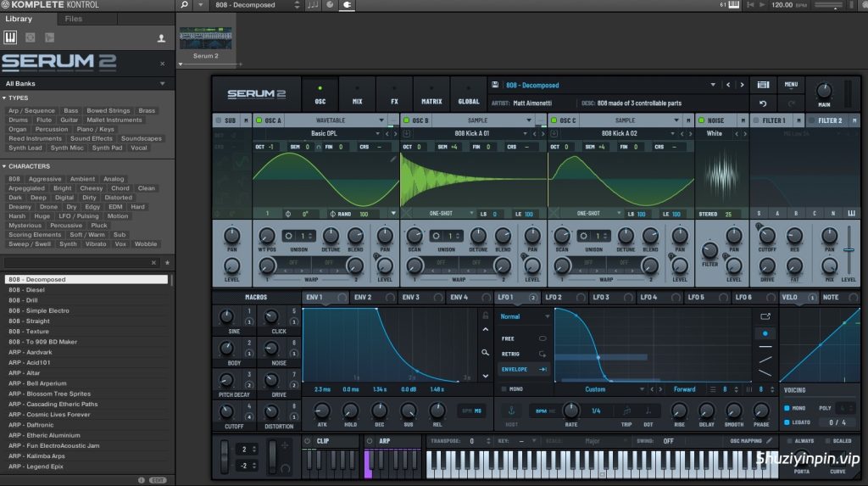Click the favorites star beside search field
This screenshot has width=868, height=486.
pos(167,263)
